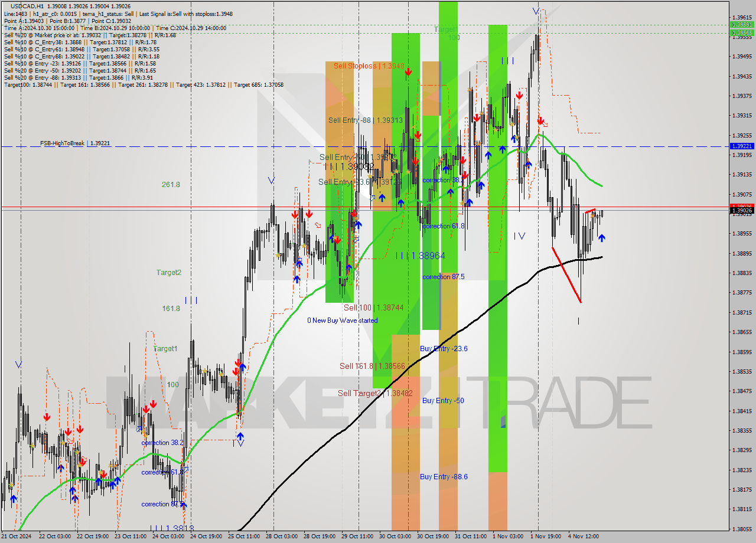Click the '4 Nov 12:00' time axis label

(x=584, y=537)
